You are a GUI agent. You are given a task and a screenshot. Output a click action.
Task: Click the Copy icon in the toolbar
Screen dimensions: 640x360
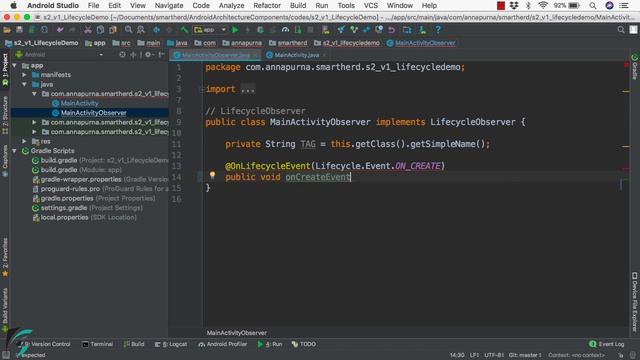coord(100,30)
